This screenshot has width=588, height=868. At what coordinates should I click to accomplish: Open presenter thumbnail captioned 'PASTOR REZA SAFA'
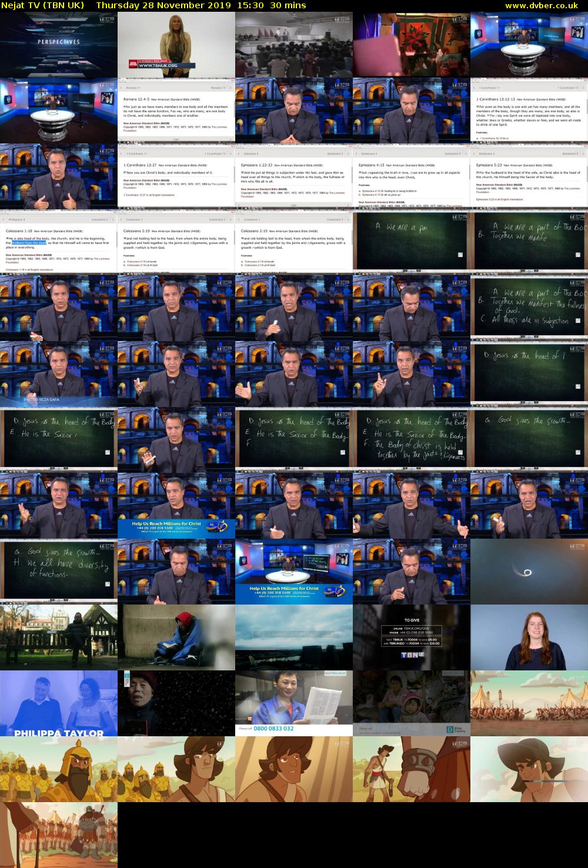pyautogui.click(x=59, y=373)
